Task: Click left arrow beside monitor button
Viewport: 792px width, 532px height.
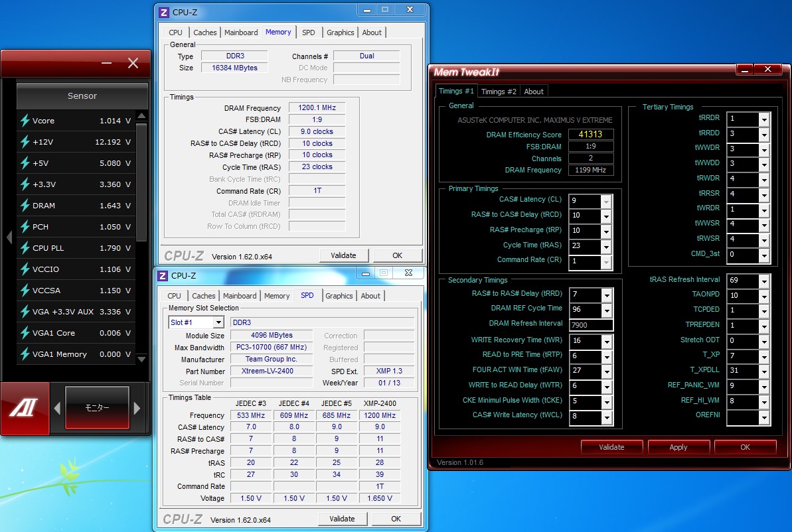Action: 57,408
